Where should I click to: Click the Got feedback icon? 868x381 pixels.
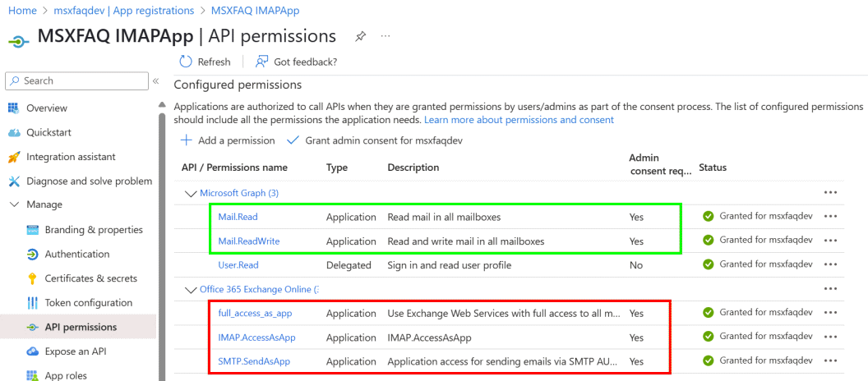(x=262, y=62)
